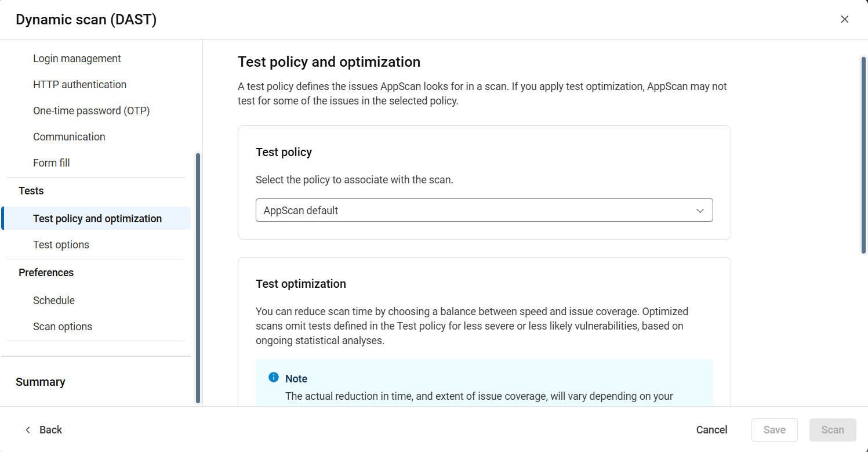Click the Cancel button
Screen dimensions: 868x452
click(x=711, y=430)
